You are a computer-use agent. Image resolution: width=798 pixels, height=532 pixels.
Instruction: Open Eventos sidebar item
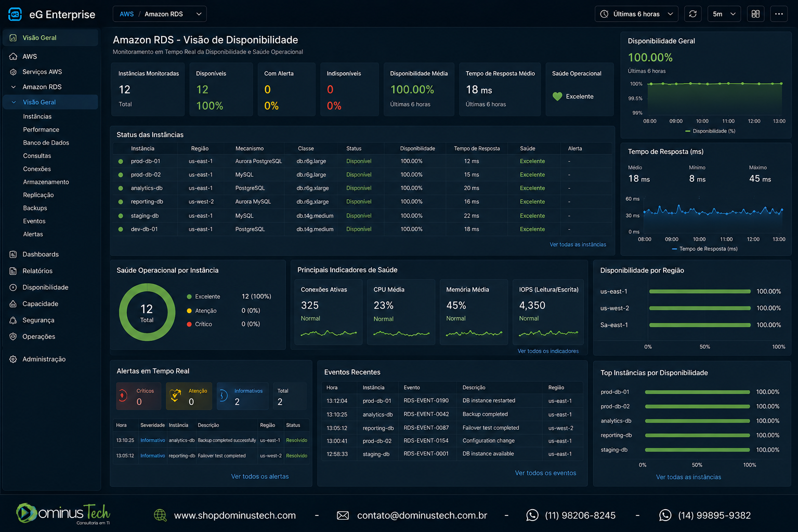click(x=34, y=221)
